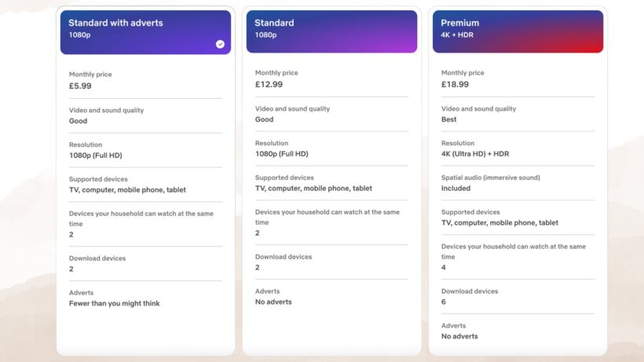This screenshot has width=644, height=362.
Task: Click "Supported devices" label in the Premium card
Action: [470, 212]
